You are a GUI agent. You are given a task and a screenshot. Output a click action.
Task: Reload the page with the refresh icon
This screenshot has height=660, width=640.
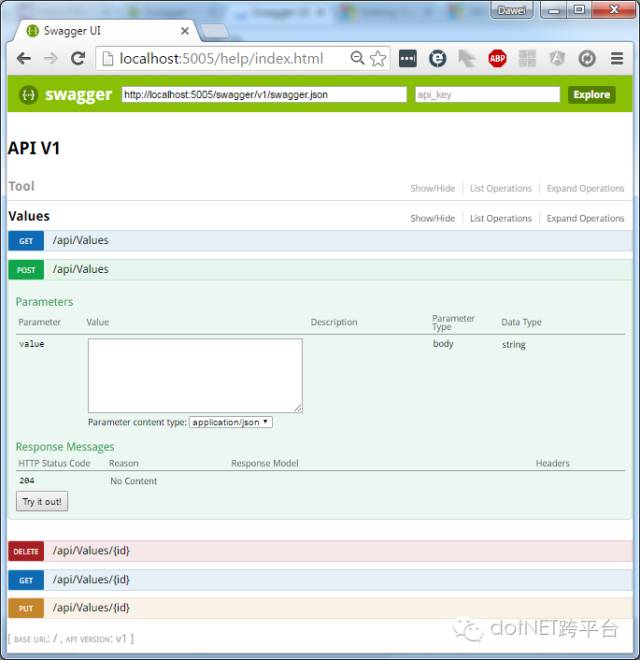pyautogui.click(x=78, y=59)
